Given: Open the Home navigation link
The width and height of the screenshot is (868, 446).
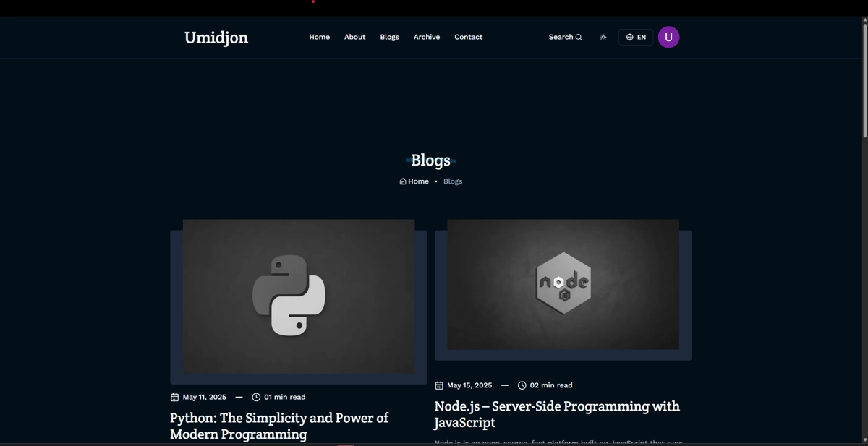Looking at the screenshot, I should 319,37.
